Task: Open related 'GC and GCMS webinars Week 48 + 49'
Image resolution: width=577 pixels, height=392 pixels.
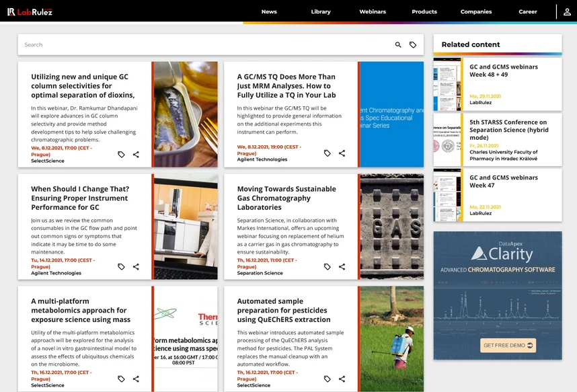Action: coord(504,71)
